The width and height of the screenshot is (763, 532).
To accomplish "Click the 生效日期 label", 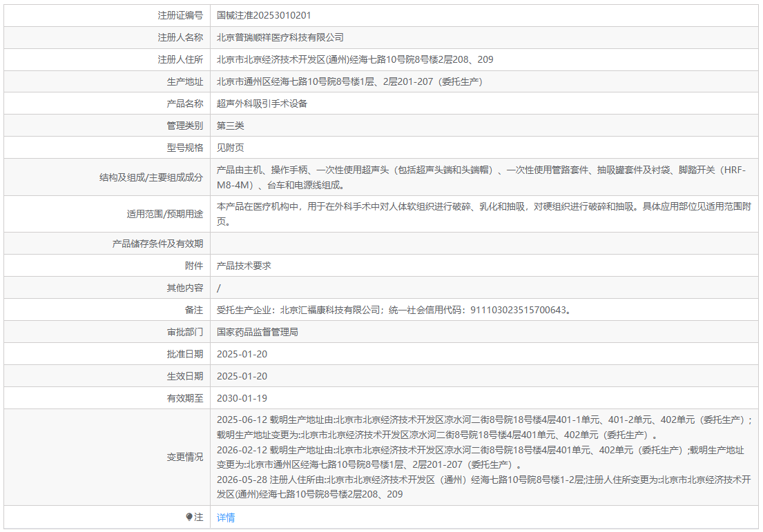I will (185, 376).
